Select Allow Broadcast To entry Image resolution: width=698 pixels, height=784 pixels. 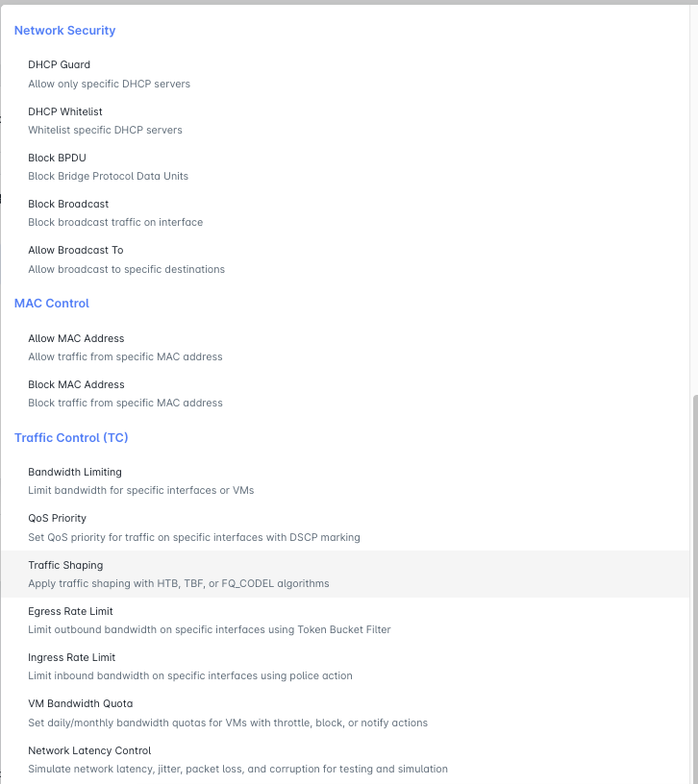76,250
